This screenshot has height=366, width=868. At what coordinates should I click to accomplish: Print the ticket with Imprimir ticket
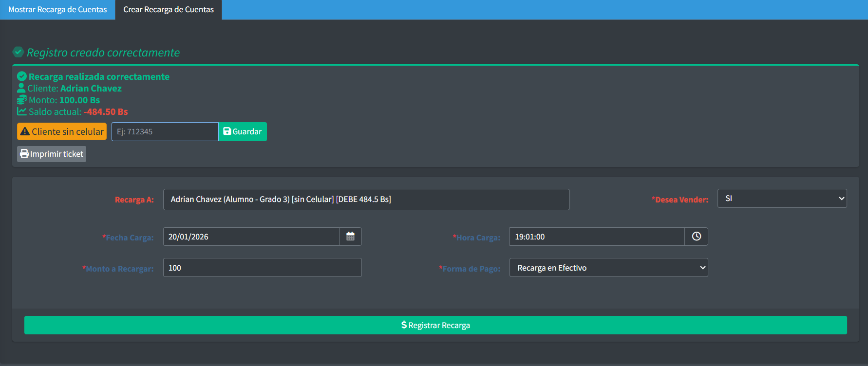point(52,154)
